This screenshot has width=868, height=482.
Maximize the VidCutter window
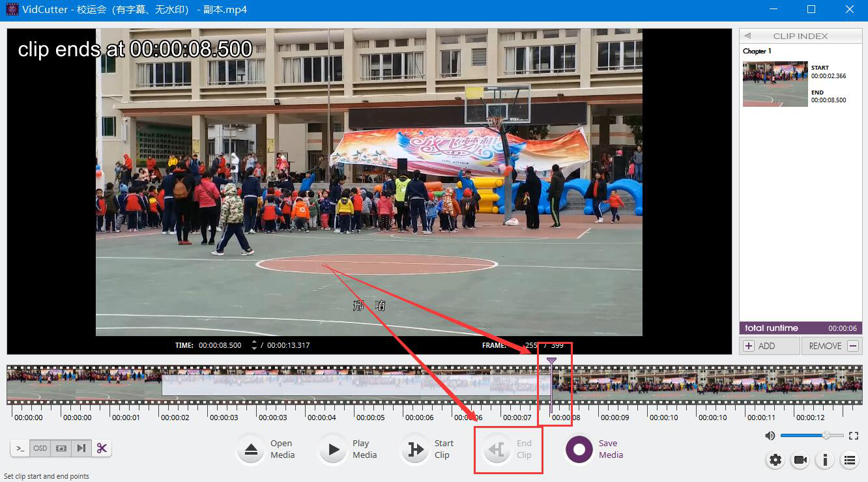point(811,10)
